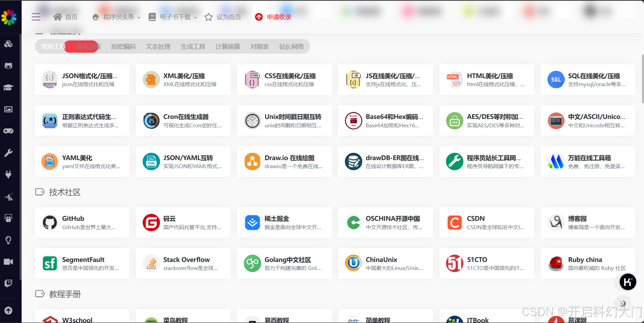Click 设为首页 link

click(x=223, y=17)
